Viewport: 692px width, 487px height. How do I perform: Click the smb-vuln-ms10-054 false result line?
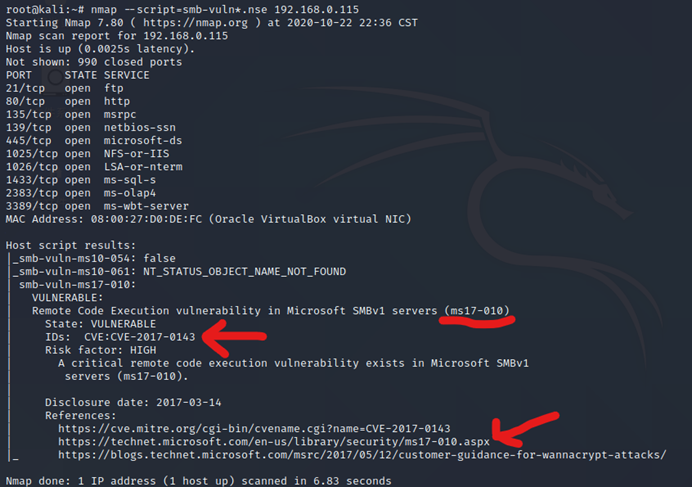click(94, 258)
